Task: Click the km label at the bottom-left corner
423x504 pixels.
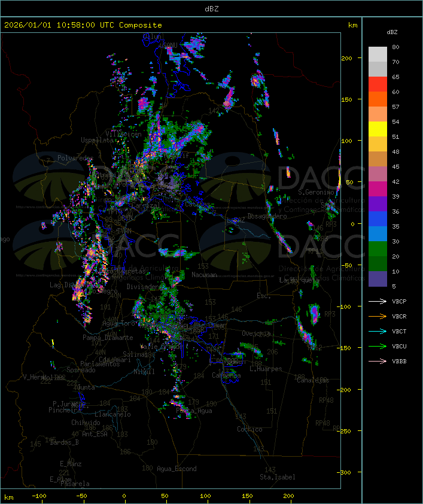Action: tap(8, 497)
